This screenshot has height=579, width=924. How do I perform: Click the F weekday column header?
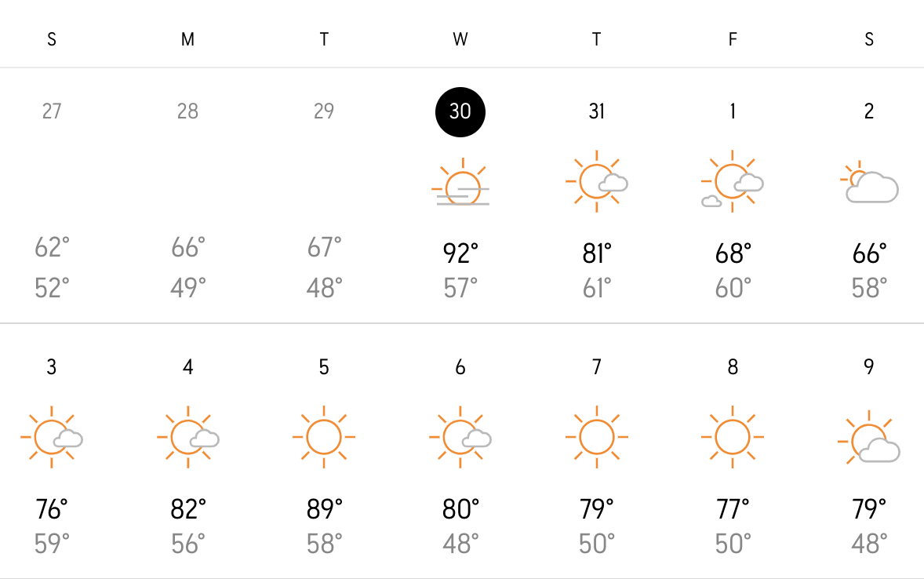[x=733, y=39]
